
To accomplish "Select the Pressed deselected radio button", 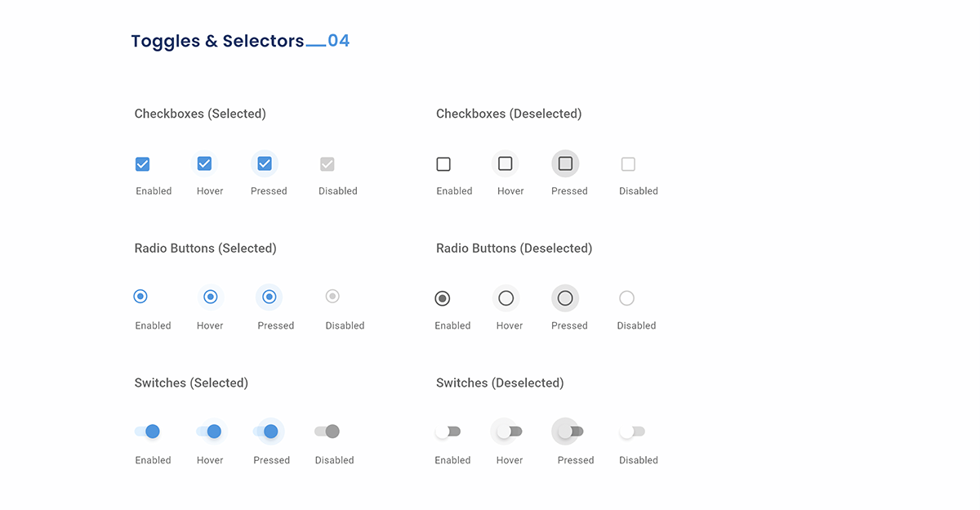I will (565, 298).
